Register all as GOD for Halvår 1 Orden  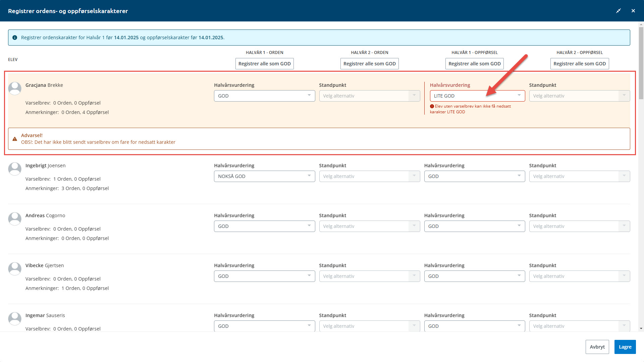(x=264, y=64)
